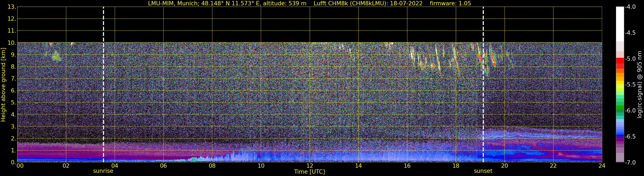Screen dimensions: 644x176
Task: Click the white dashed sunset line
Action: [x=483, y=85]
